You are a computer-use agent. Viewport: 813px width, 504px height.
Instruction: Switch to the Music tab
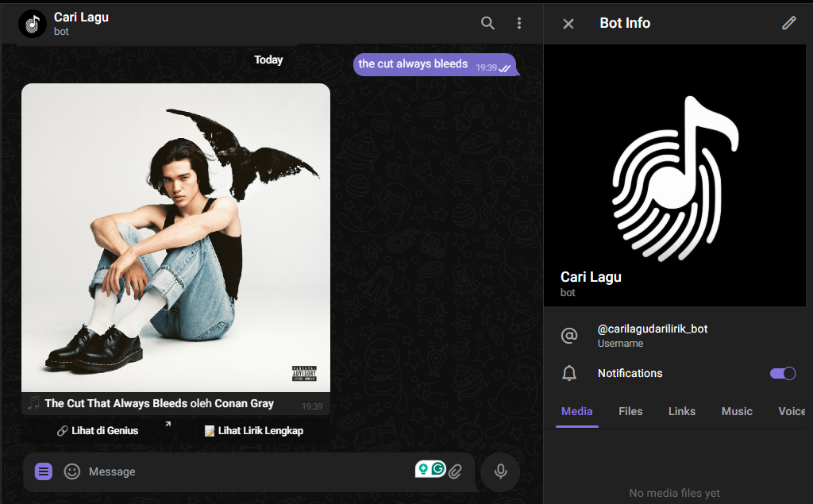tap(736, 411)
